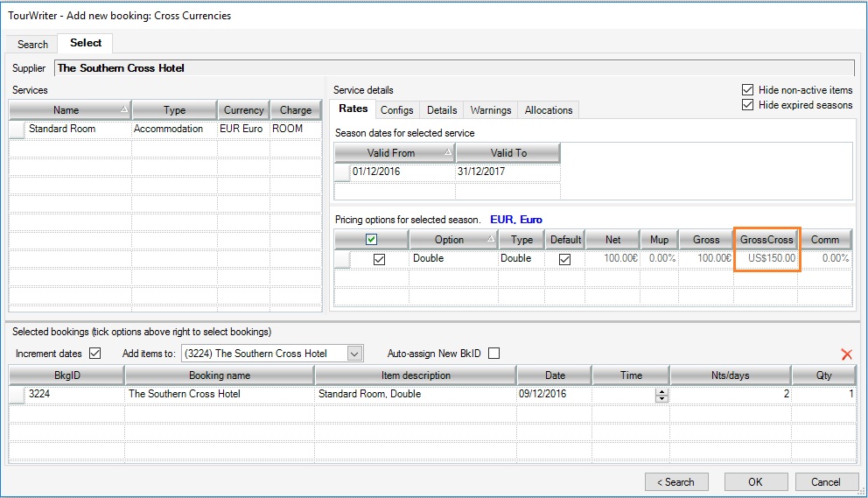Image resolution: width=868 pixels, height=498 pixels.
Task: Open the Configs tab
Action: [397, 110]
